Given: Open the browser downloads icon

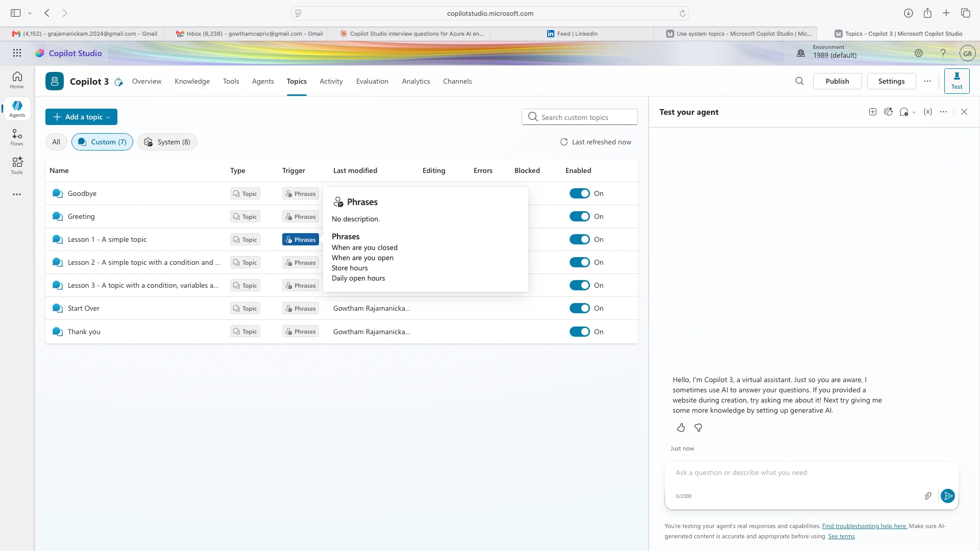Looking at the screenshot, I should [909, 13].
